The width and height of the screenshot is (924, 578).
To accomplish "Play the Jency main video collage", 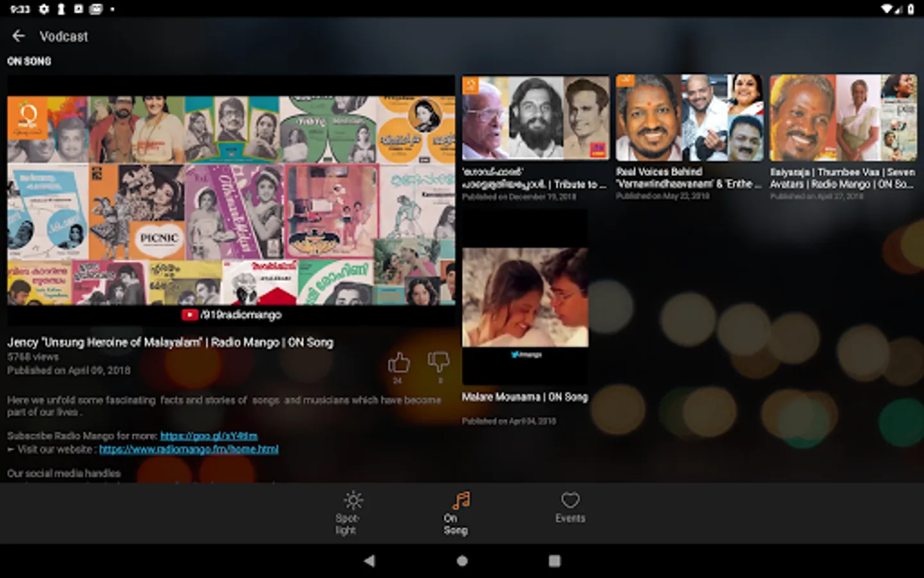I will [231, 200].
